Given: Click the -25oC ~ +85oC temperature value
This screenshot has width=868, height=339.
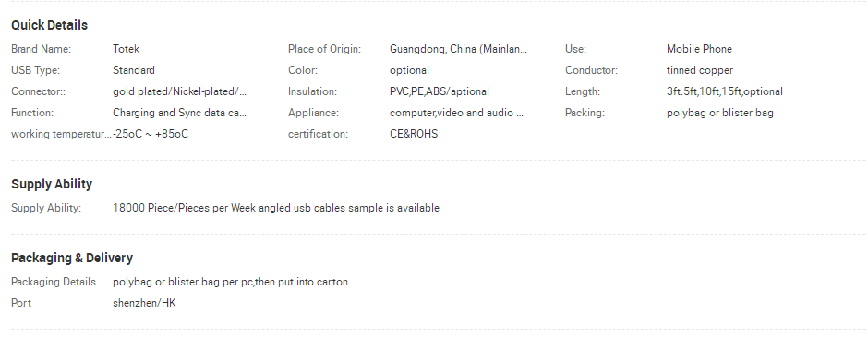Looking at the screenshot, I should click(x=150, y=134).
